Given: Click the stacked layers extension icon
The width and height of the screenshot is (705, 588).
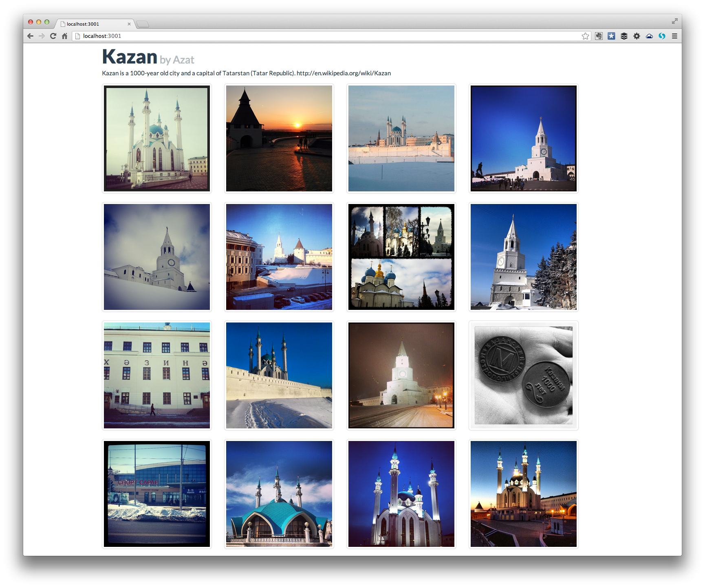Looking at the screenshot, I should pos(624,36).
